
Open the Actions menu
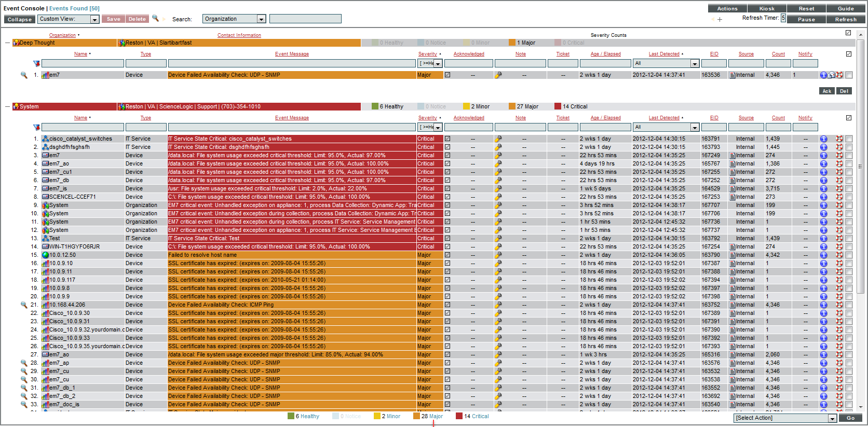point(727,8)
